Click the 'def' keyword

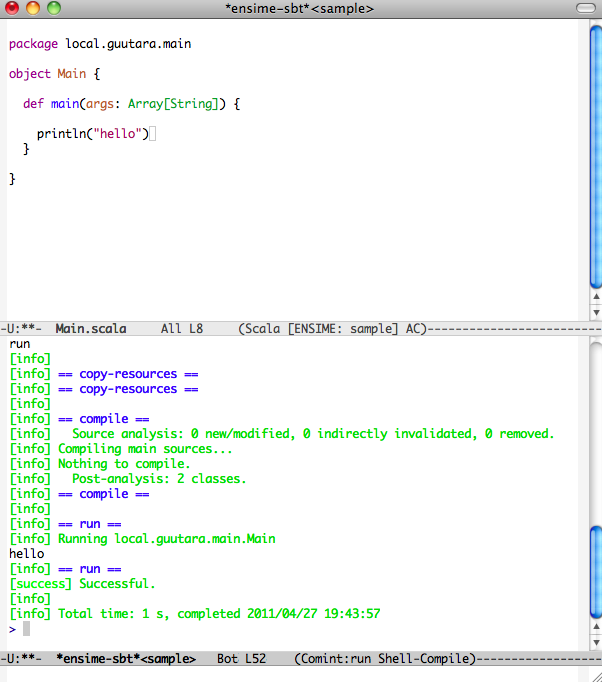coord(33,104)
